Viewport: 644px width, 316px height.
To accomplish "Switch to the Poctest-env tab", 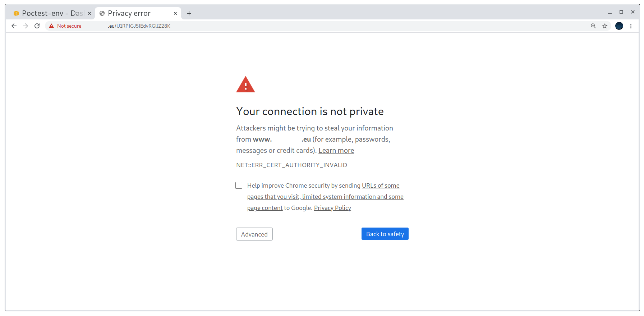I will click(x=50, y=13).
